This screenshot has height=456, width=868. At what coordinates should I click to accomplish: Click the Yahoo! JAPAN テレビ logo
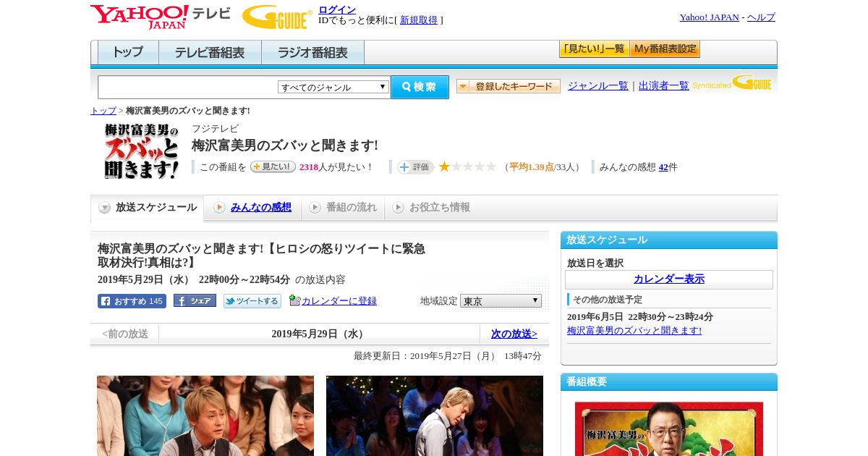(160, 17)
